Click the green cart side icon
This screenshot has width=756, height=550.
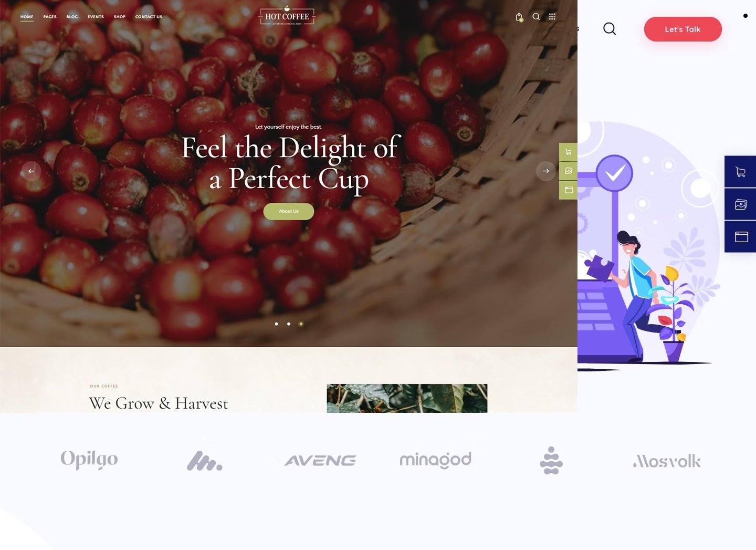click(x=568, y=152)
